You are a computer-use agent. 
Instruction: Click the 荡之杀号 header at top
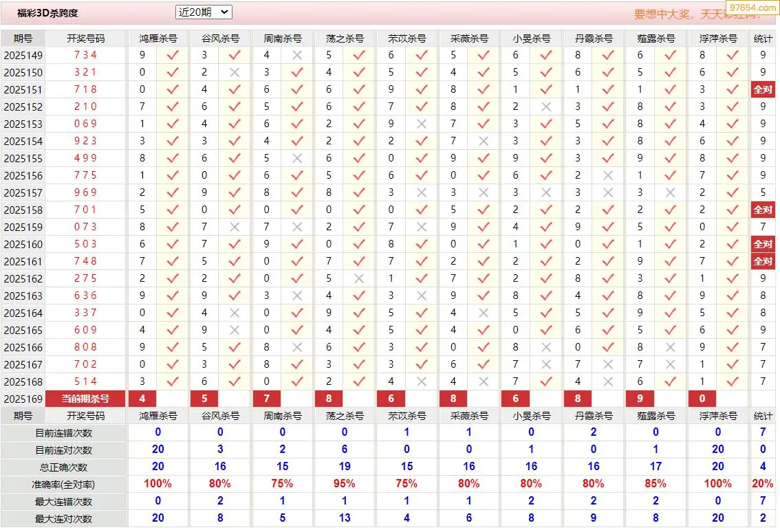[x=344, y=38]
